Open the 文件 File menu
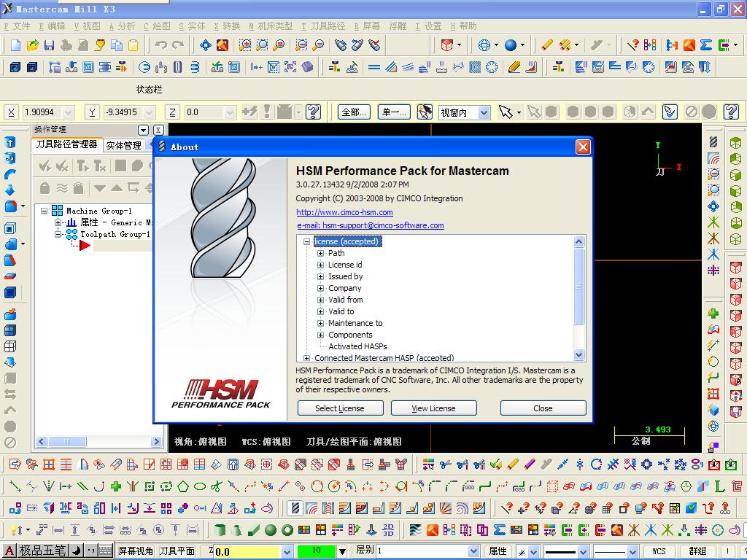The height and width of the screenshot is (560, 747). 18,26
